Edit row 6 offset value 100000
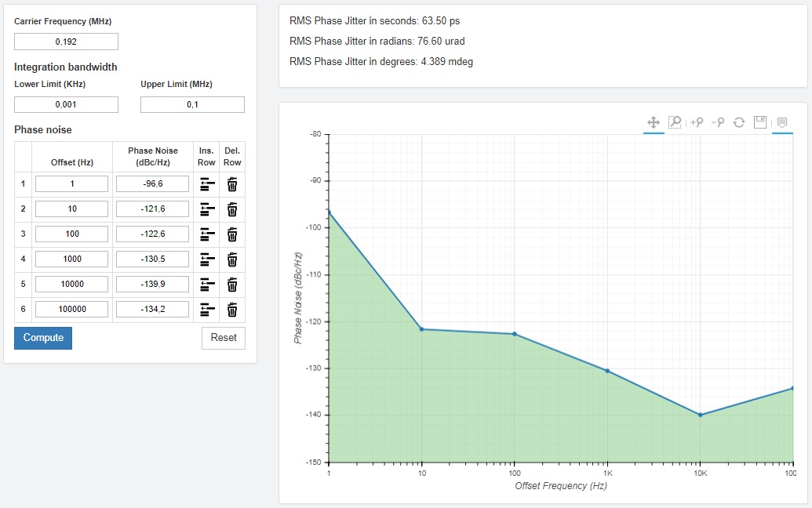 coord(72,310)
